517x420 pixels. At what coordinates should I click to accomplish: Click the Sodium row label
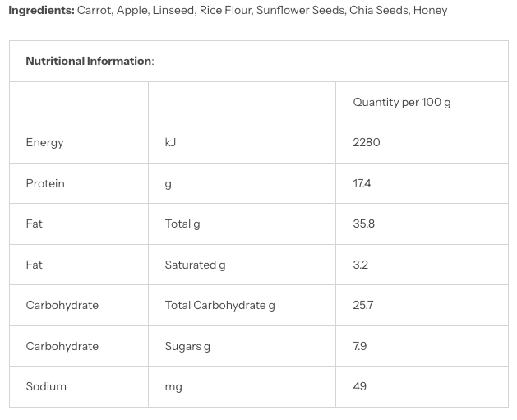pos(46,386)
